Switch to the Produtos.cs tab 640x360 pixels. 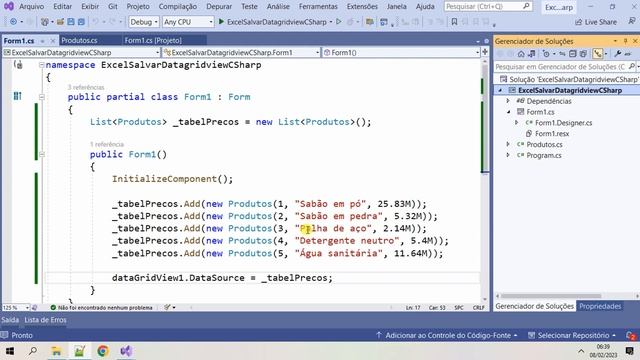point(79,40)
